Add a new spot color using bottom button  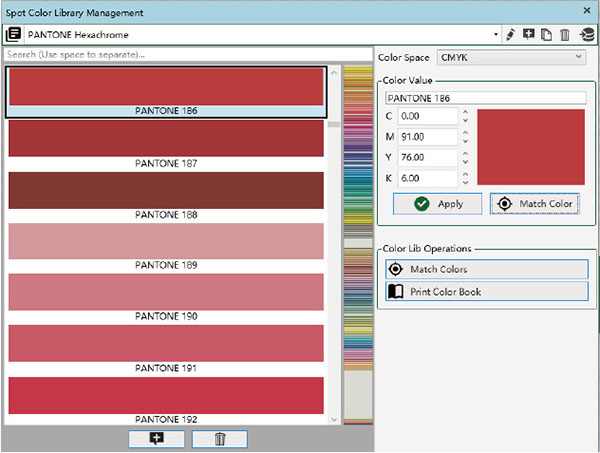tap(155, 438)
